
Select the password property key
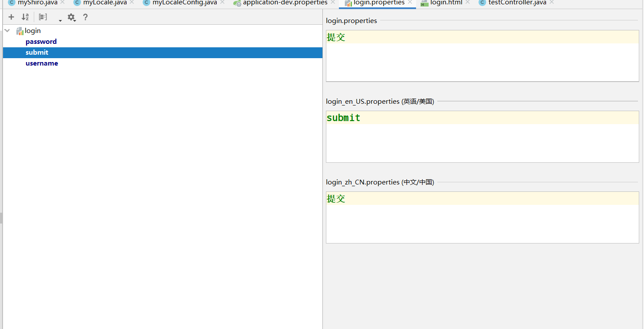coord(41,42)
